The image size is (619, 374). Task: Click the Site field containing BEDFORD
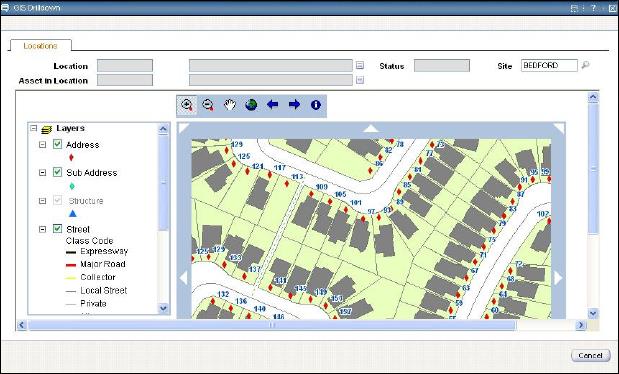pyautogui.click(x=549, y=65)
